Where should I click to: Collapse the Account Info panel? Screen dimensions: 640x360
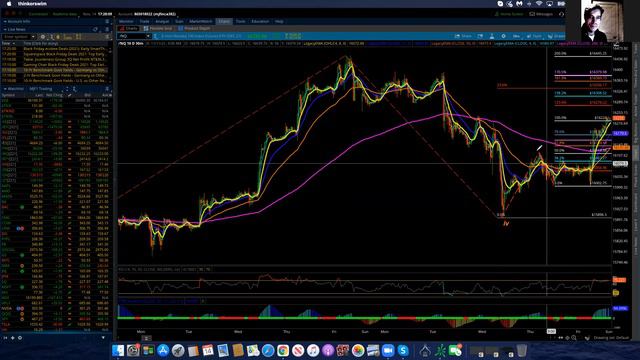5,21
